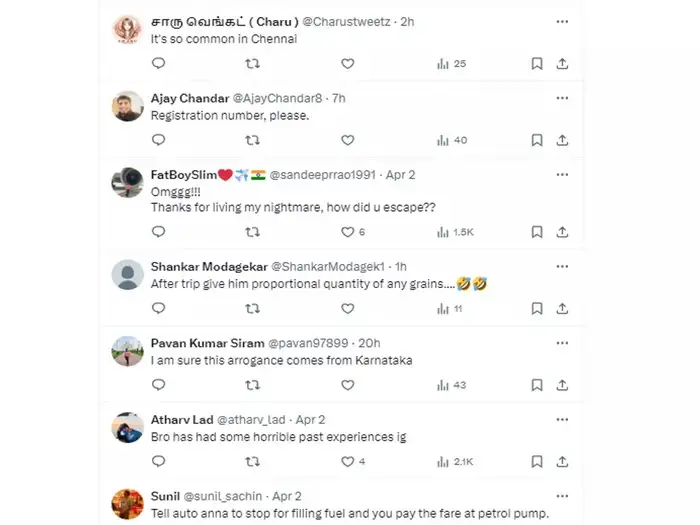Open more options menu on Sunil's tweet
Image resolution: width=700 pixels, height=525 pixels.
click(562, 496)
